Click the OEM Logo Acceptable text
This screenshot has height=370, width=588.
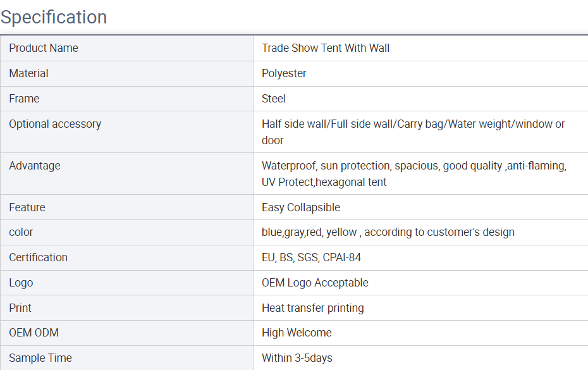point(315,283)
